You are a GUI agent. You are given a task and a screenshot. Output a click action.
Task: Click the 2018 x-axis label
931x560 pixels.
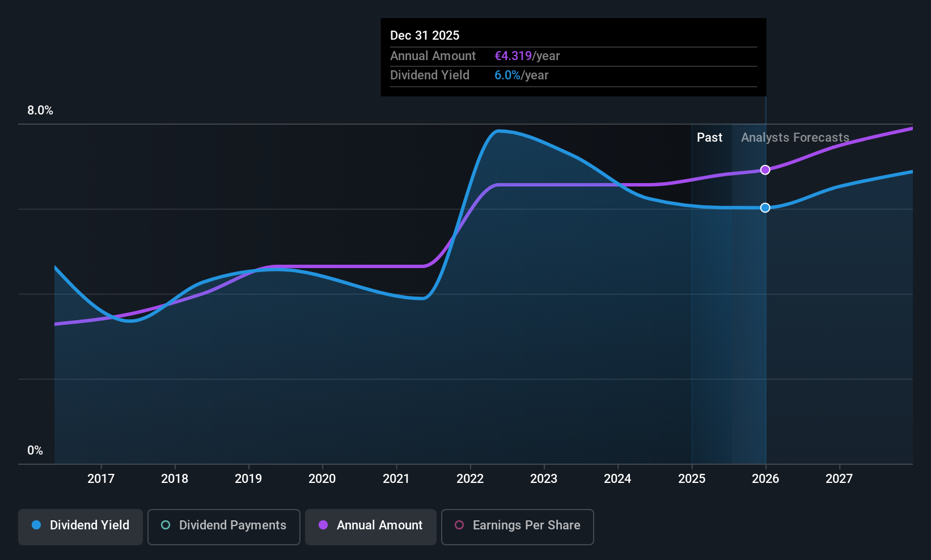pyautogui.click(x=175, y=479)
